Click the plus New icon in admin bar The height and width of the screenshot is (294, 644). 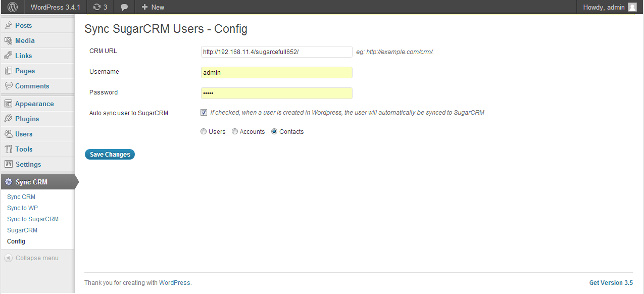(144, 7)
